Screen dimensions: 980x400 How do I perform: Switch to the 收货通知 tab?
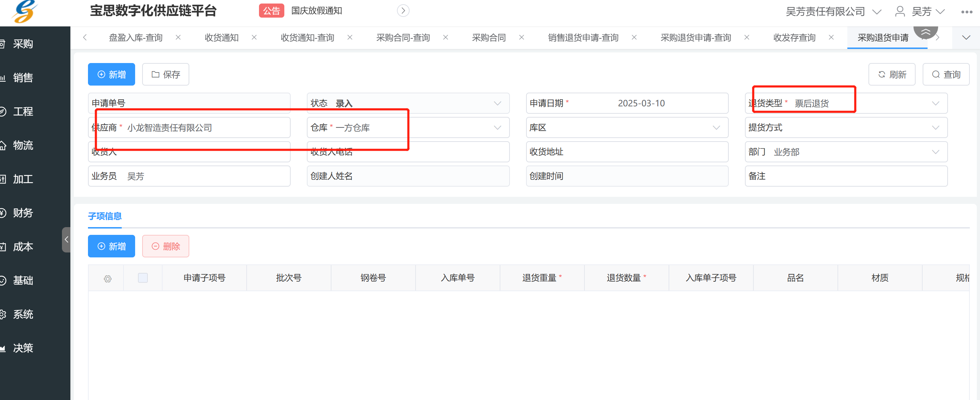[222, 38]
